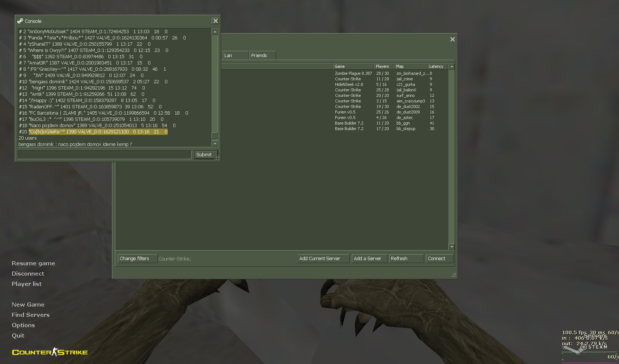Click the Counter-Strike logo

(50, 352)
